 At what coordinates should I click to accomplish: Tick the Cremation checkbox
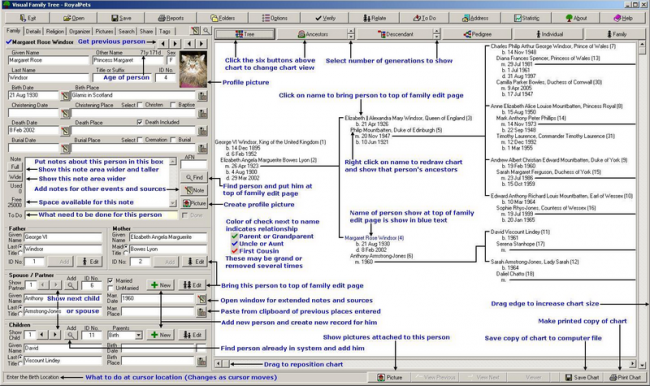(140, 140)
